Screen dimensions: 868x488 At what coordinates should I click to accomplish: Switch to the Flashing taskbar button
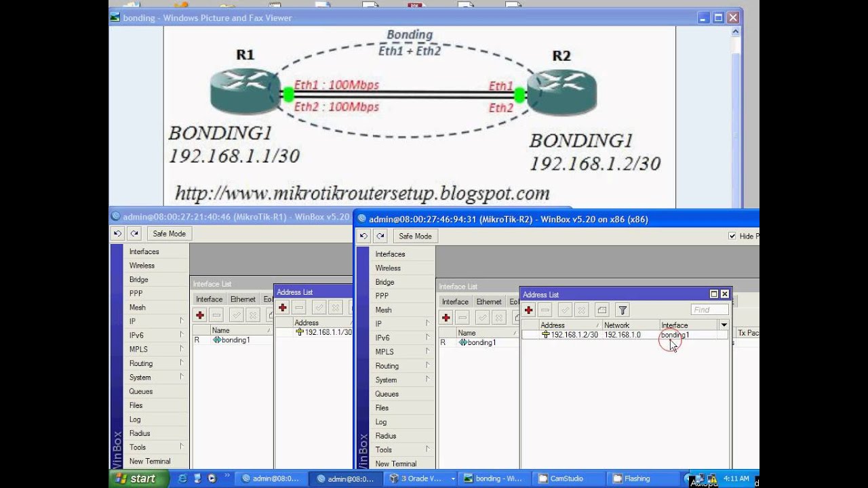point(642,479)
